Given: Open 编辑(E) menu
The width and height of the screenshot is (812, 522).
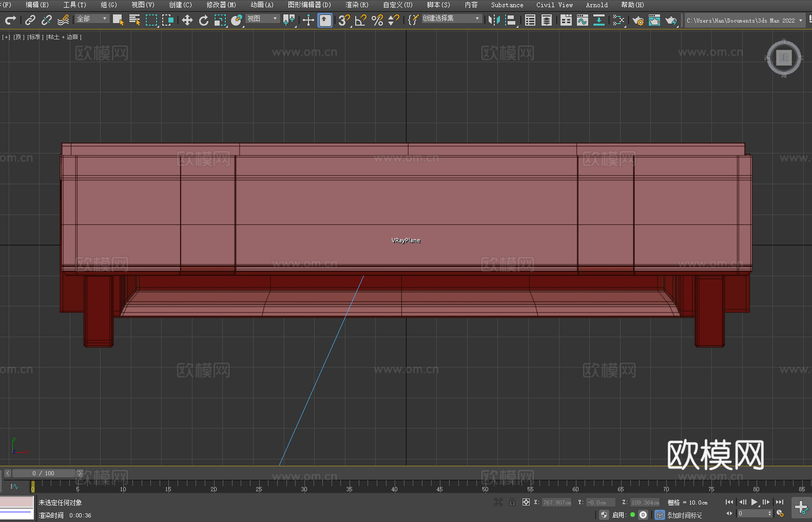Looking at the screenshot, I should [x=37, y=5].
